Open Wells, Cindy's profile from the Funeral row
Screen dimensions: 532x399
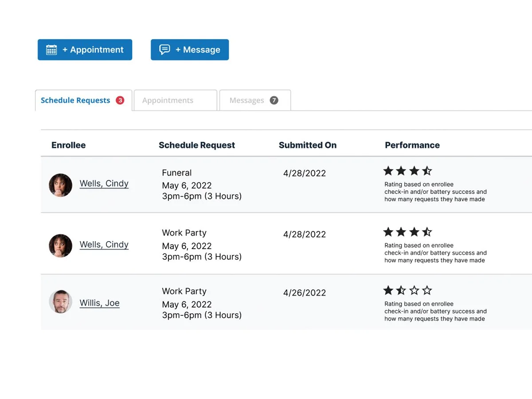[x=104, y=184]
